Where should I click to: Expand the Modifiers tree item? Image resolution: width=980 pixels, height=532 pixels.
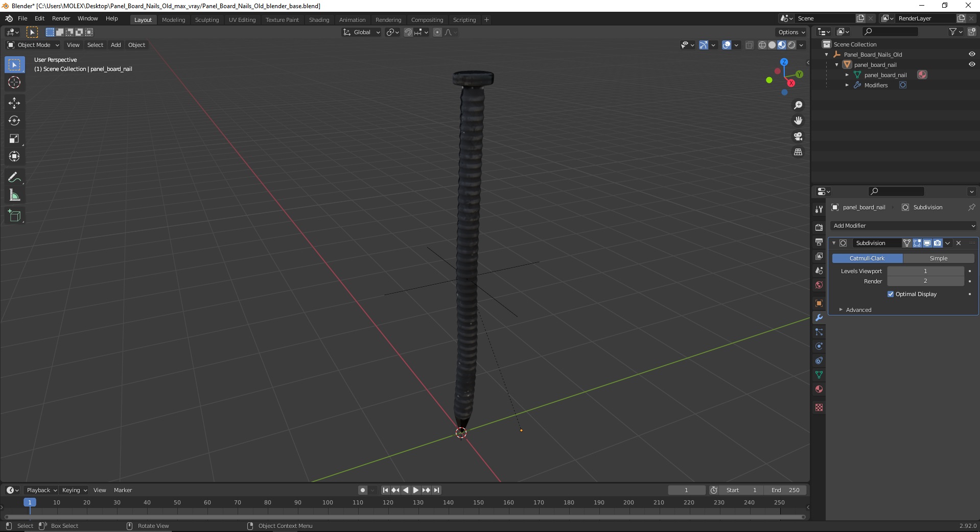click(847, 85)
